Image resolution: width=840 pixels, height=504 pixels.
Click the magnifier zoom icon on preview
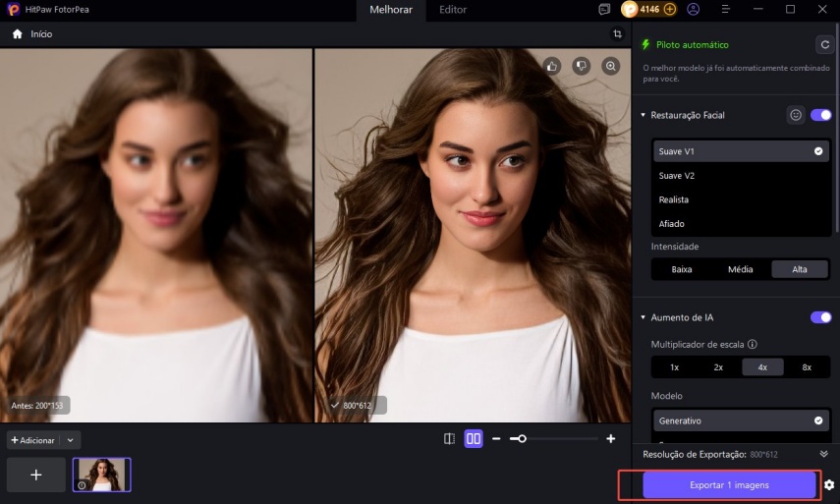click(x=611, y=66)
